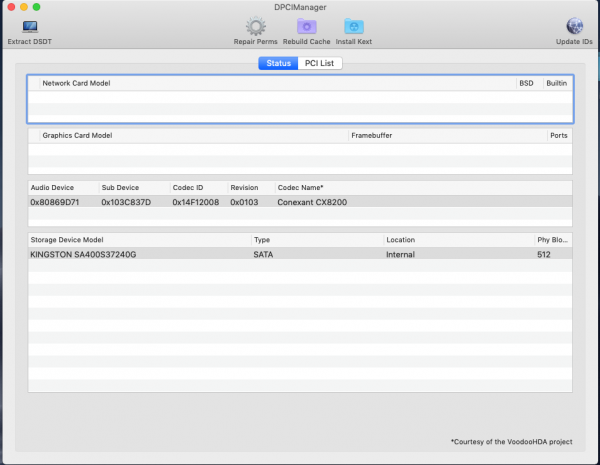This screenshot has width=600, height=465.
Task: Click the Repair Perms gear icon
Action: point(255,26)
